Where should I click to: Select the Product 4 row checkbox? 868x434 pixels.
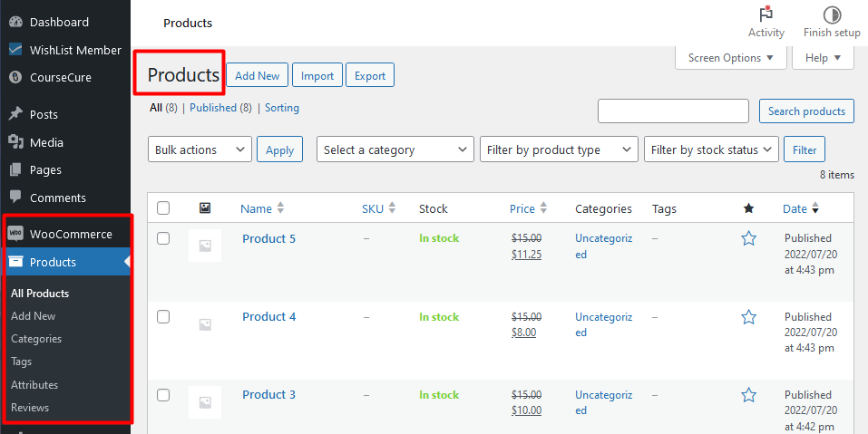[163, 317]
